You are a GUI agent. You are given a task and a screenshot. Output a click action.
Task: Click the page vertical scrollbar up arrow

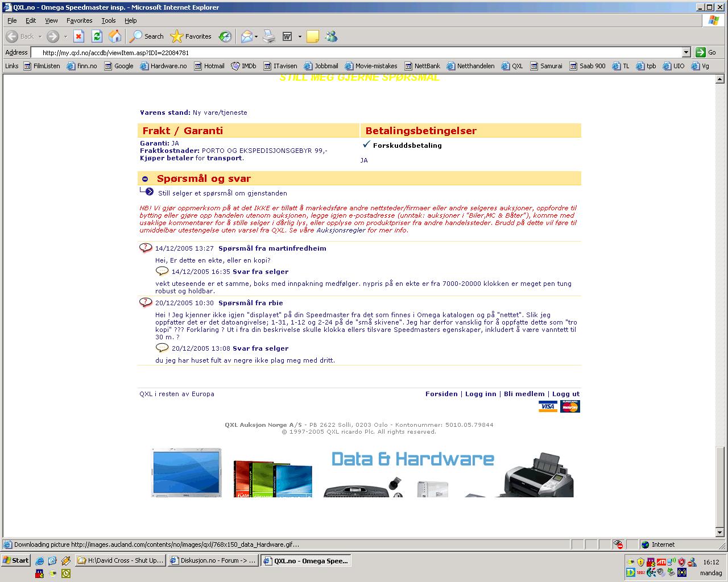(720, 79)
